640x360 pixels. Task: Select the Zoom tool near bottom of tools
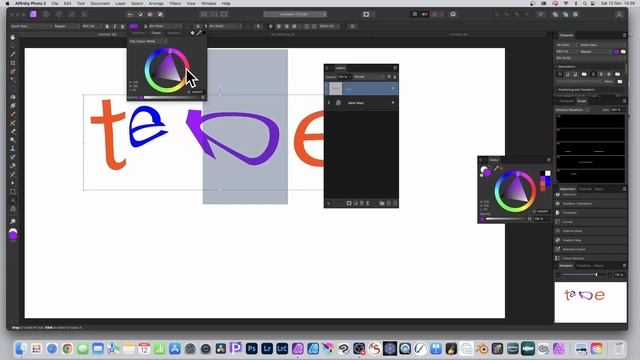[x=13, y=221]
